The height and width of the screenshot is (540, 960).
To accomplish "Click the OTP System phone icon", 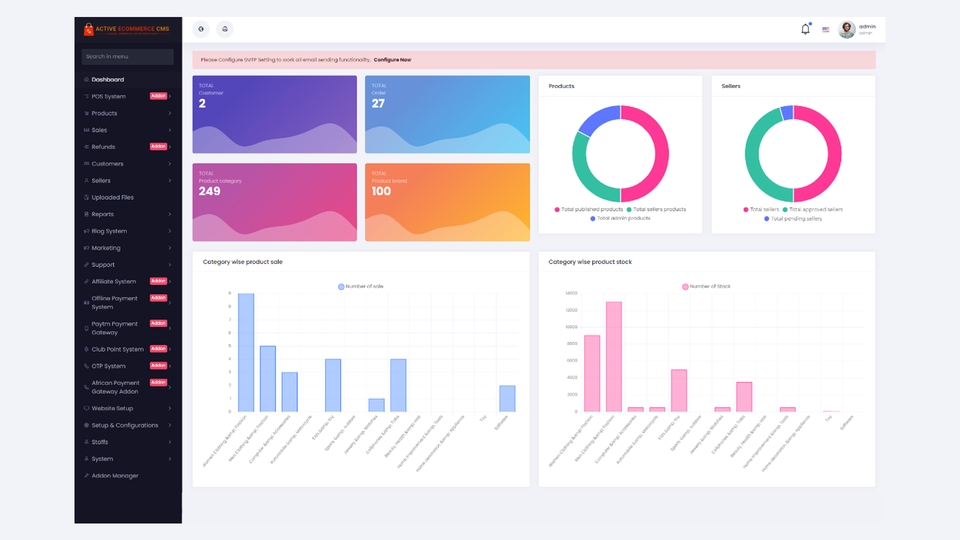I will 86,366.
